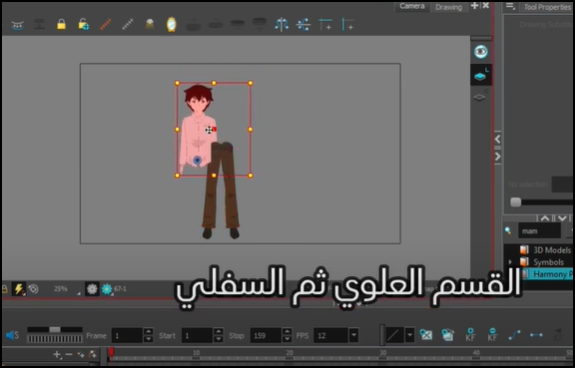Click the create empty drawing icon
The width and height of the screenshot is (575, 368).
coord(426,335)
